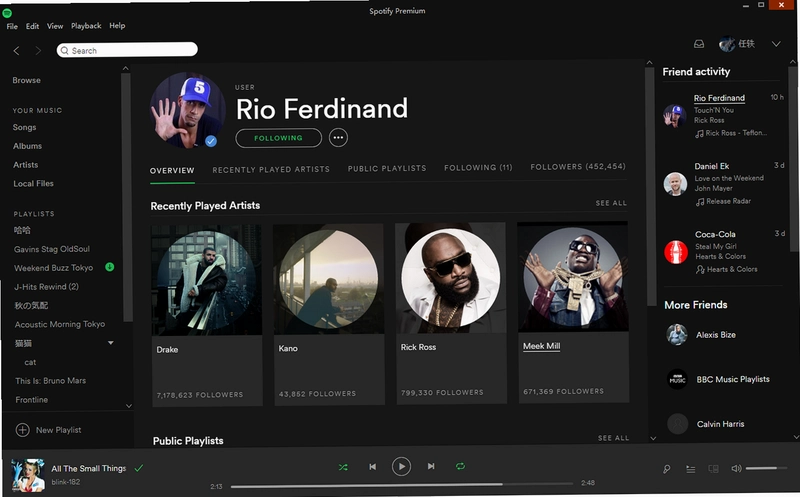Click Coca-Cola avatar in Friend activity

(x=676, y=252)
